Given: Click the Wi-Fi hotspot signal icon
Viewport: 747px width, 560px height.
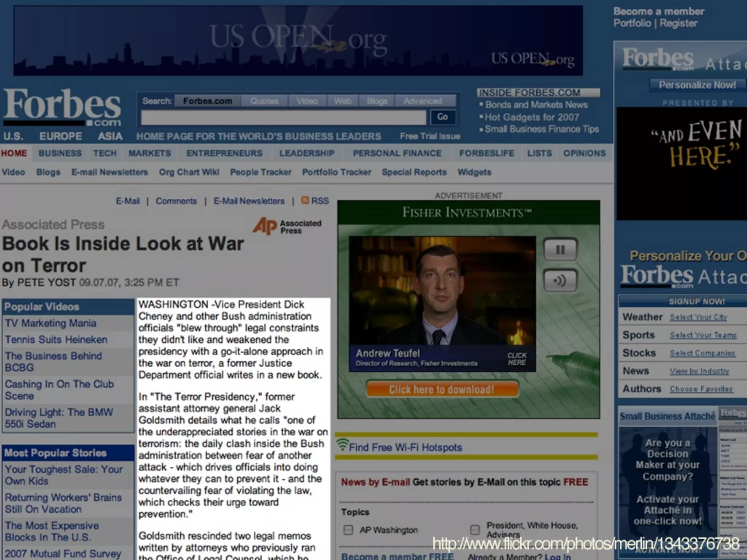Looking at the screenshot, I should click(x=342, y=444).
